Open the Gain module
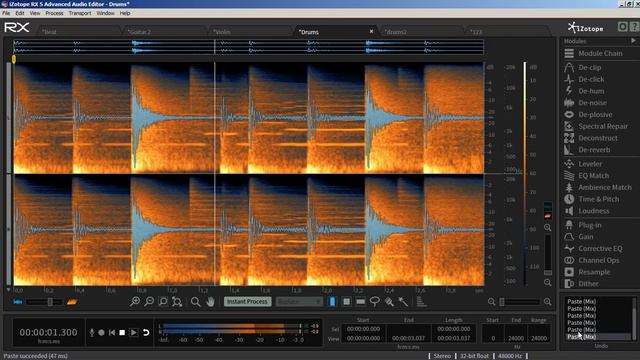The image size is (640, 360). coord(579,237)
